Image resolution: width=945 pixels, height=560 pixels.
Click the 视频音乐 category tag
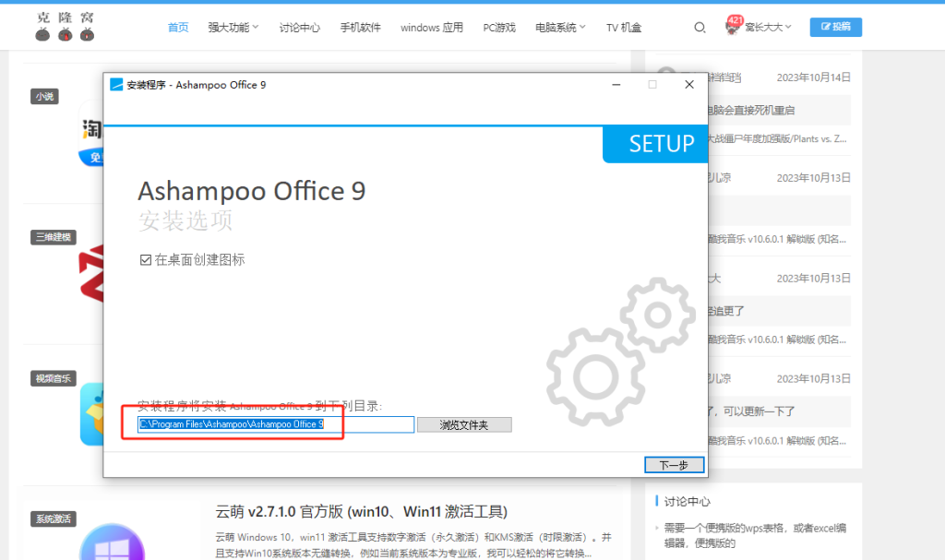pyautogui.click(x=53, y=378)
